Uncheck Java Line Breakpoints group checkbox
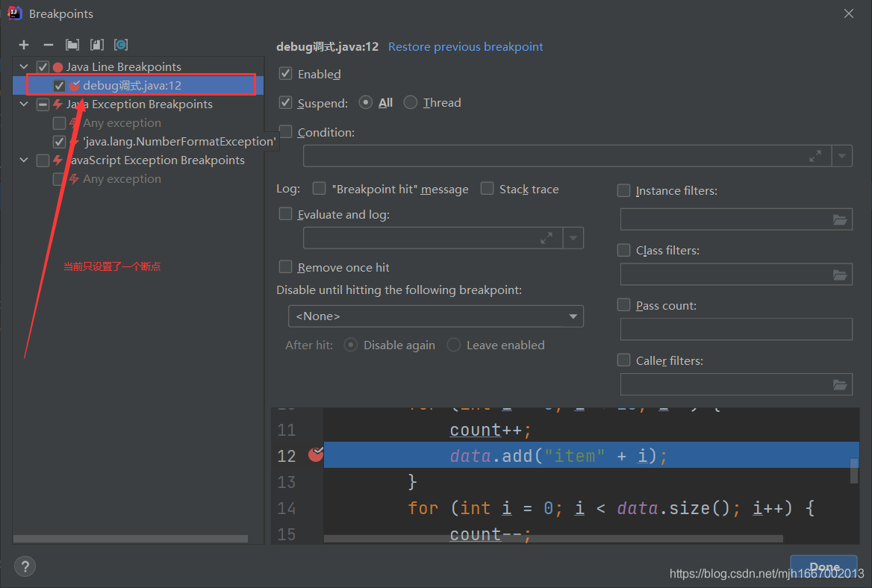Screen dimensions: 872x588 [43, 66]
